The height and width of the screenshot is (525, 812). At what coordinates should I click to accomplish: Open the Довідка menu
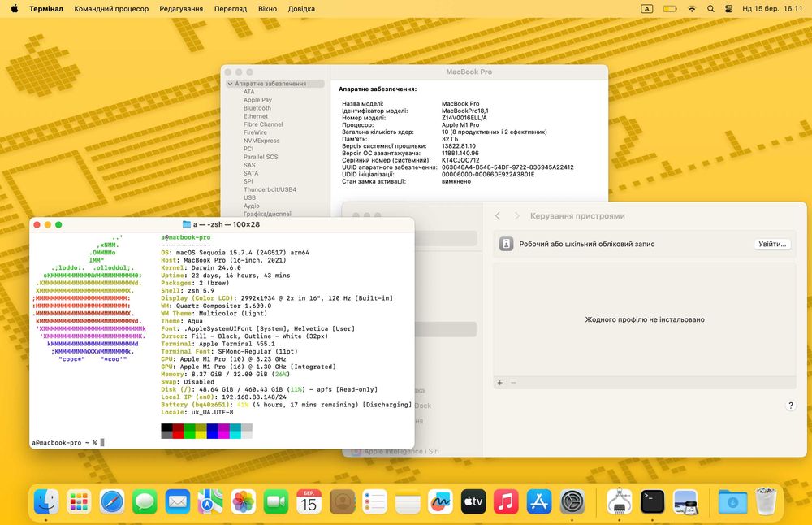(301, 9)
